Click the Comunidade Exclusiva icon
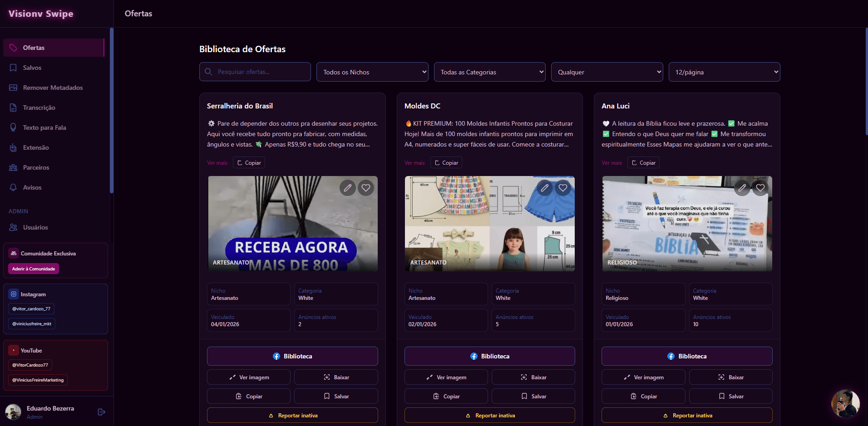 coord(14,253)
